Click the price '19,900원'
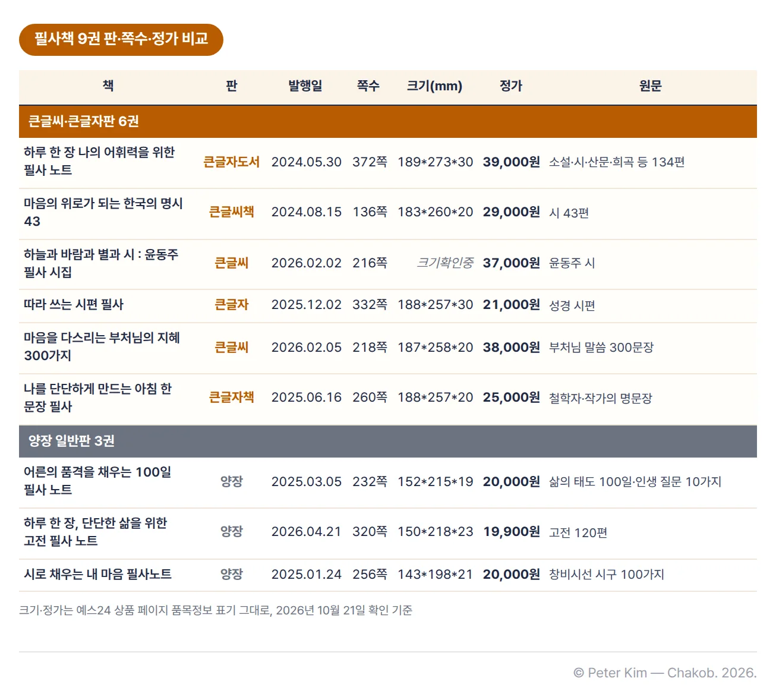 512,531
